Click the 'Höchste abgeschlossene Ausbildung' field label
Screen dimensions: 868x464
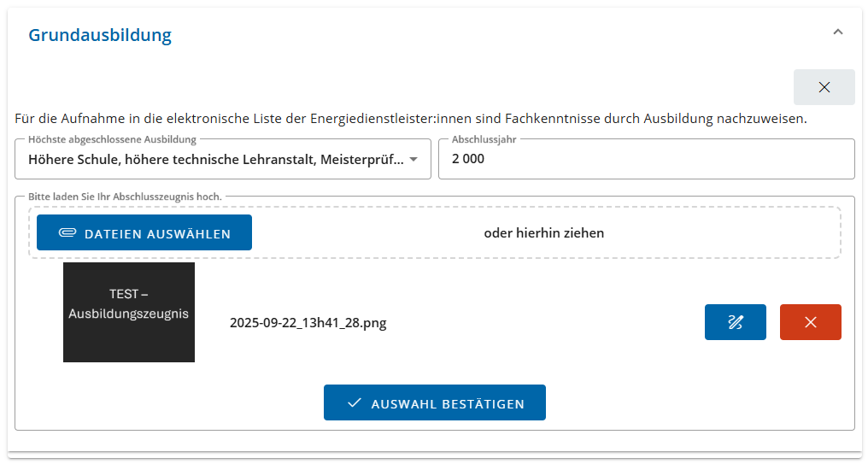click(112, 139)
